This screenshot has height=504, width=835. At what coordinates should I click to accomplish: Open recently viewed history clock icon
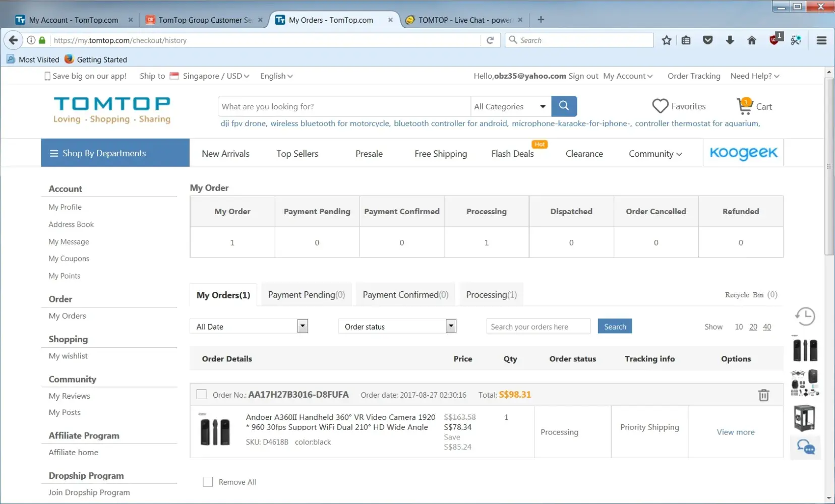[805, 317]
